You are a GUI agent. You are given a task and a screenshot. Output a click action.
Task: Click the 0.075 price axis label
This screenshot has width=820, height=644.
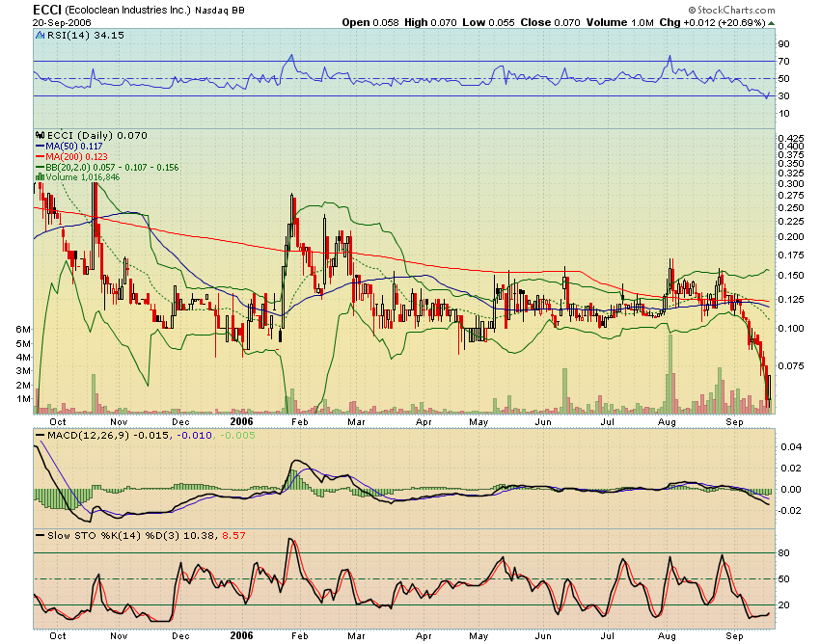791,366
